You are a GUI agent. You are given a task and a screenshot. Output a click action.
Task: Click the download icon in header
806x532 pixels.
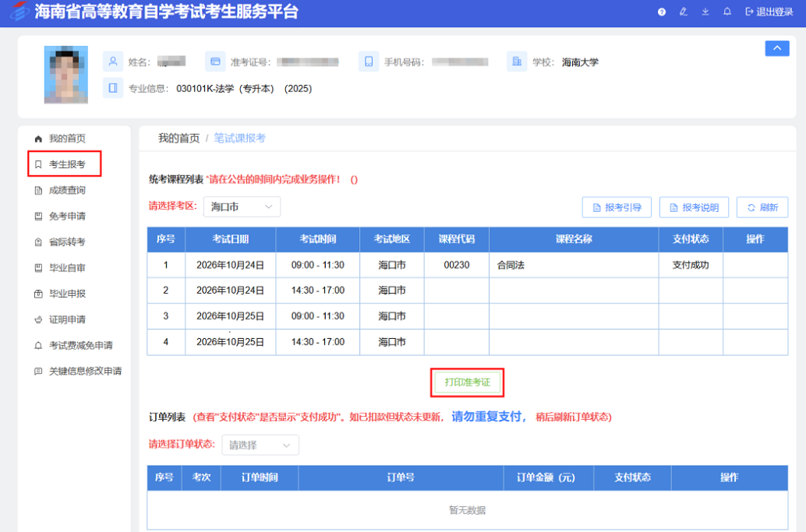pos(705,12)
